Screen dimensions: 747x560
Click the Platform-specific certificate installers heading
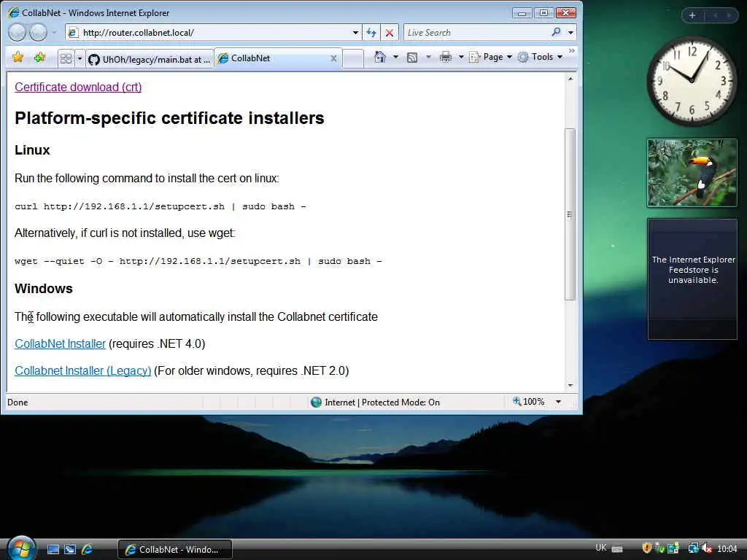coord(169,118)
